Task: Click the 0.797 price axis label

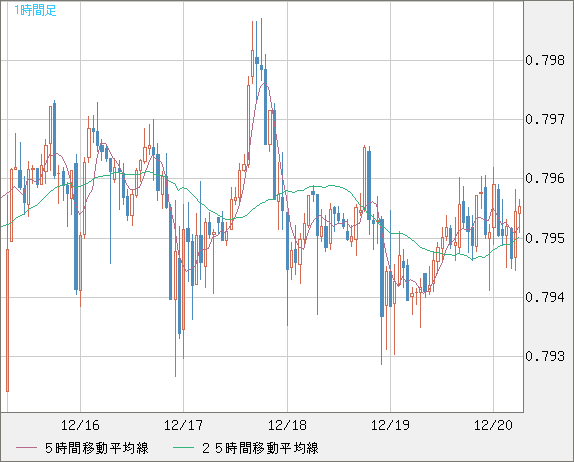Action: (x=545, y=119)
